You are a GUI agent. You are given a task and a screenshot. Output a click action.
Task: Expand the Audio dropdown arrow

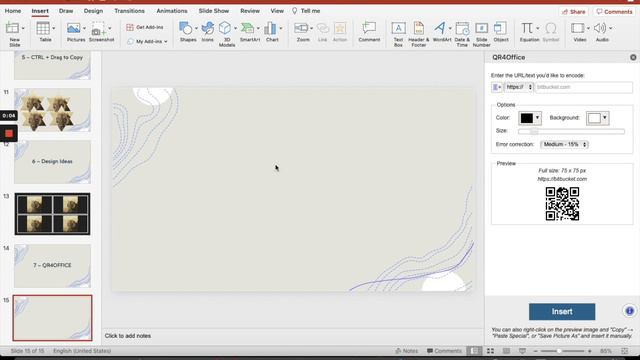[x=611, y=28]
